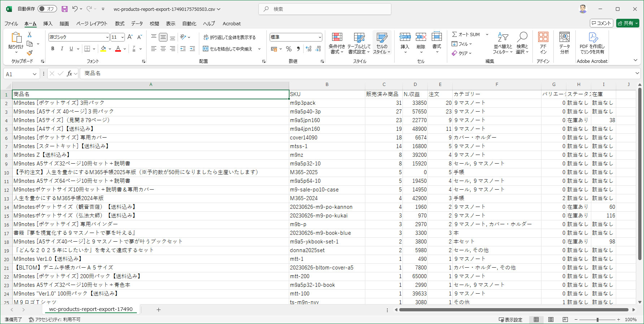
Task: Open the File (ファイル) menu
Action: coord(11,23)
